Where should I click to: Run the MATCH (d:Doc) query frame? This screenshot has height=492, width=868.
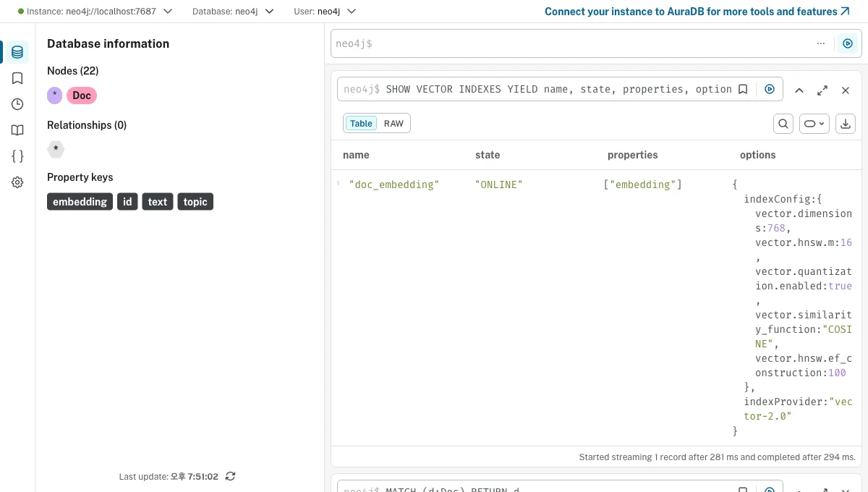770,490
